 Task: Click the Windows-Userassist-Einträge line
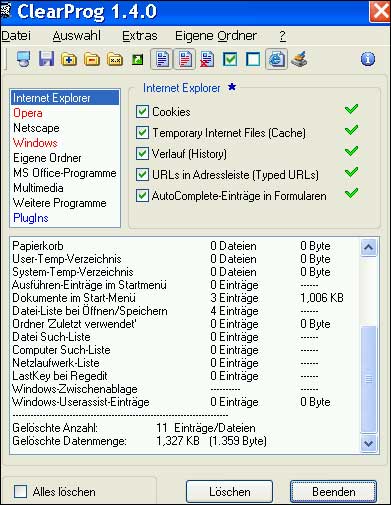tap(172, 402)
